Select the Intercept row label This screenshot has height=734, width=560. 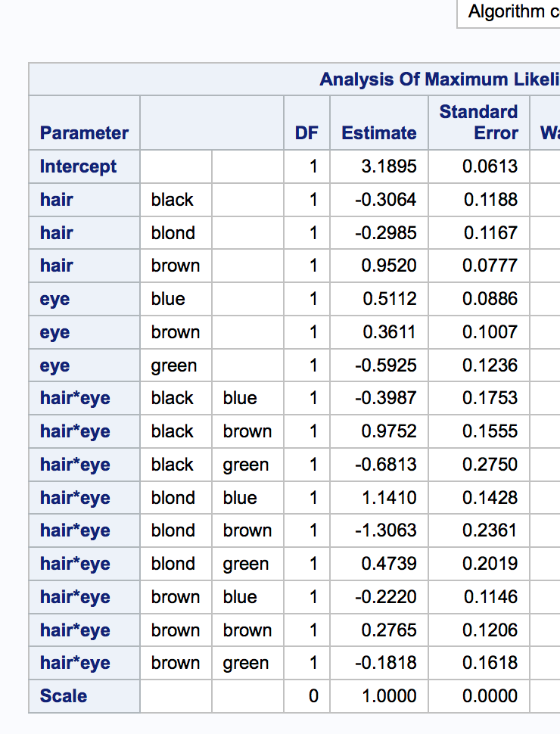[x=78, y=166]
